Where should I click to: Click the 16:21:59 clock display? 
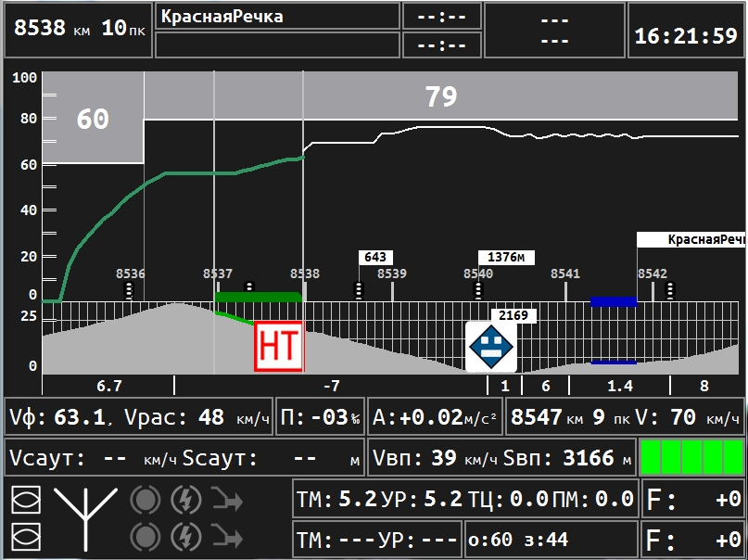click(685, 36)
